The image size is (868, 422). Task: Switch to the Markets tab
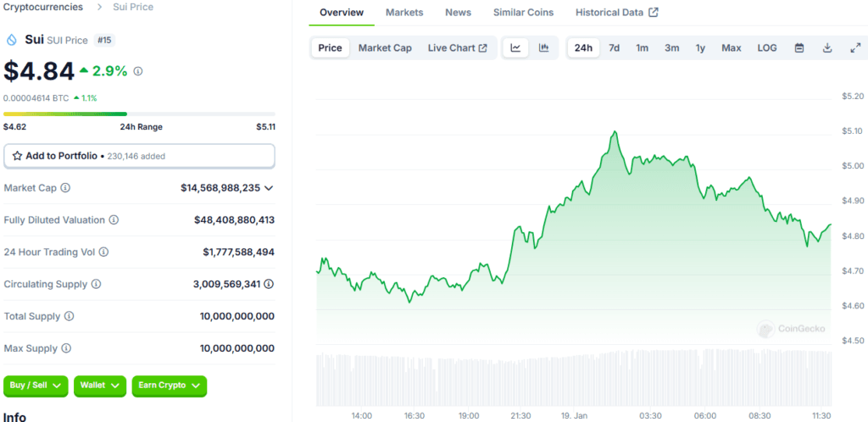coord(404,12)
